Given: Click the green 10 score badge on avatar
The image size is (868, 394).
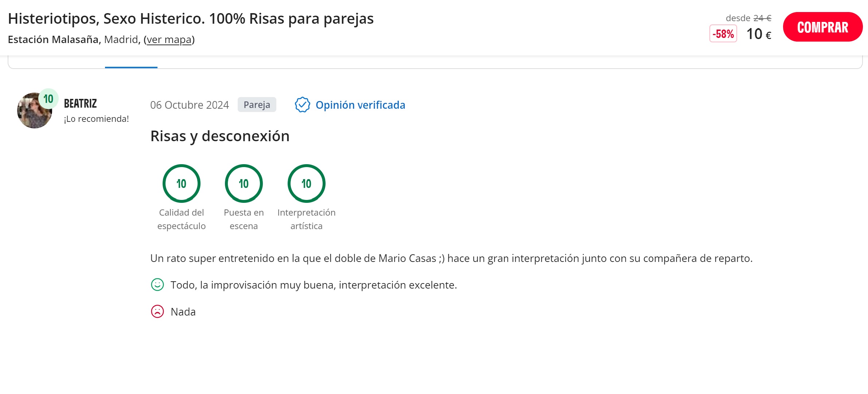Looking at the screenshot, I should pyautogui.click(x=48, y=99).
